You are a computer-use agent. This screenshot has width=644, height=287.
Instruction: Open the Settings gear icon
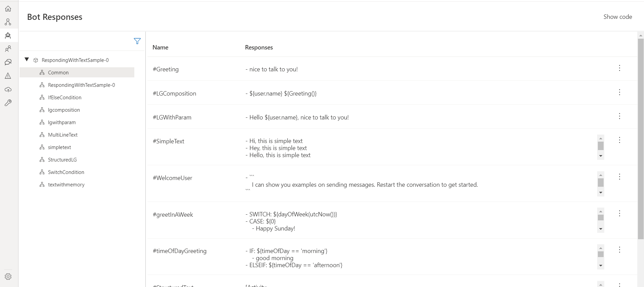tap(8, 277)
